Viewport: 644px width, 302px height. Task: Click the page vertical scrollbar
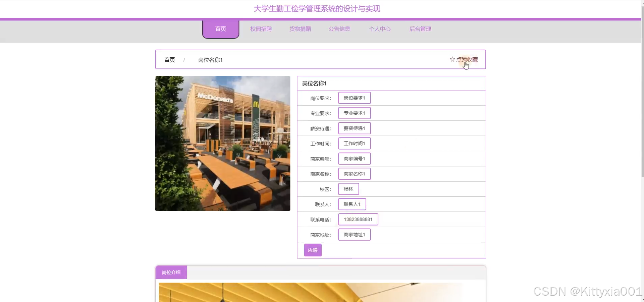(x=642, y=101)
